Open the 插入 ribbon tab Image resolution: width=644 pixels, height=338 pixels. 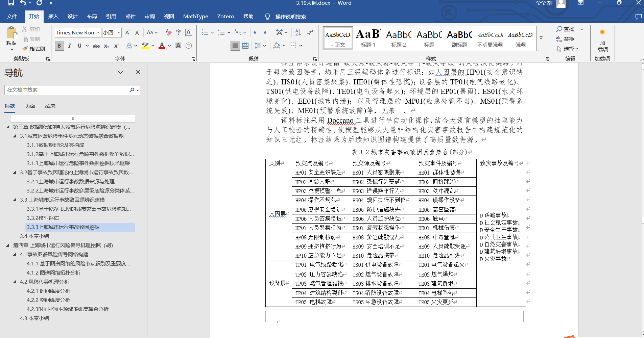[53, 16]
